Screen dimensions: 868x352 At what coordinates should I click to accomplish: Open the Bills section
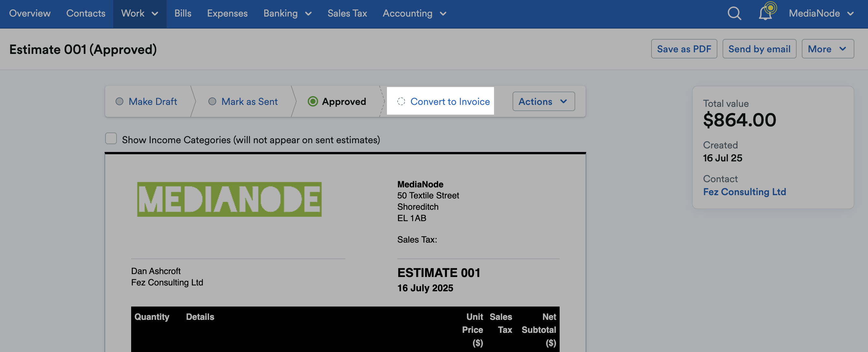point(183,14)
